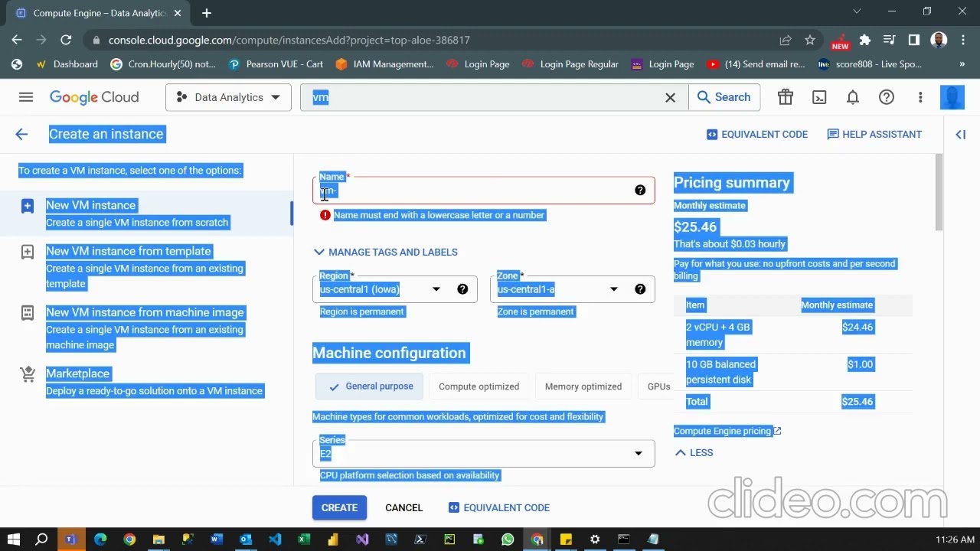Choose New VM instance from machine image
The image size is (980, 551).
[x=146, y=328]
